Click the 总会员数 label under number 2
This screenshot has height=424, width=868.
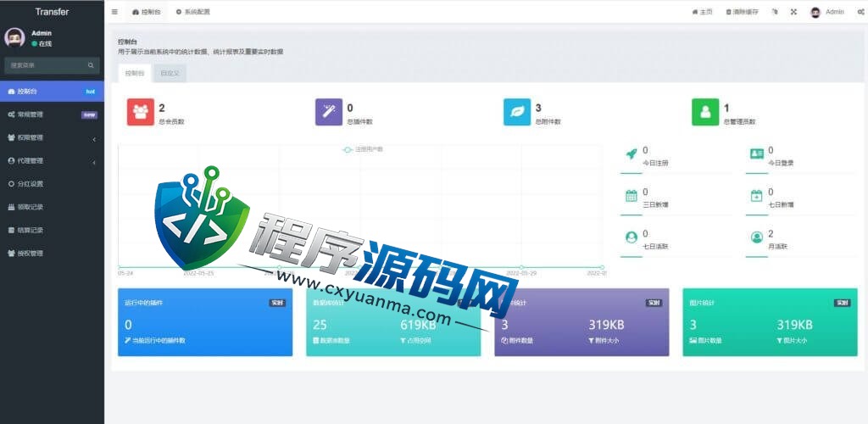[x=171, y=122]
